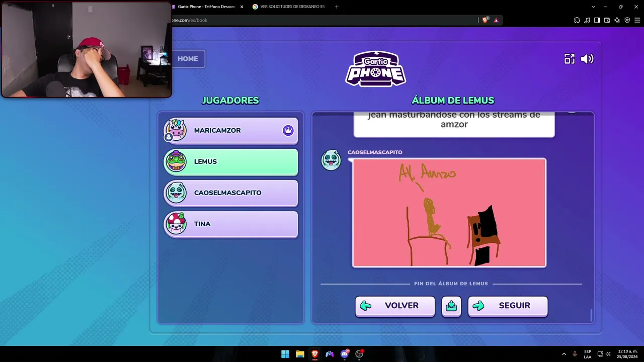Image resolution: width=644 pixels, height=362 pixels.
Task: Select player MARICAMZOR in the list
Action: pos(231,131)
